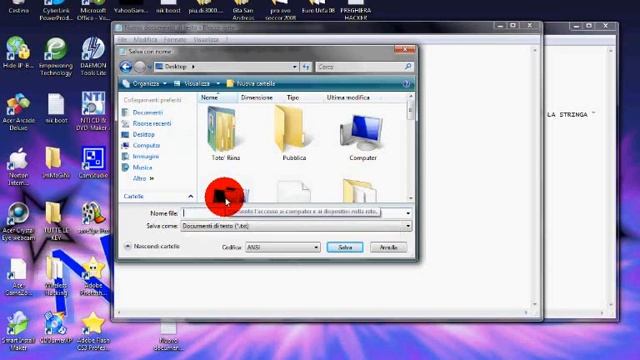Viewport: 640px width, 360px height.
Task: Collapse folders with Nascondi cartelle
Action: point(152,247)
